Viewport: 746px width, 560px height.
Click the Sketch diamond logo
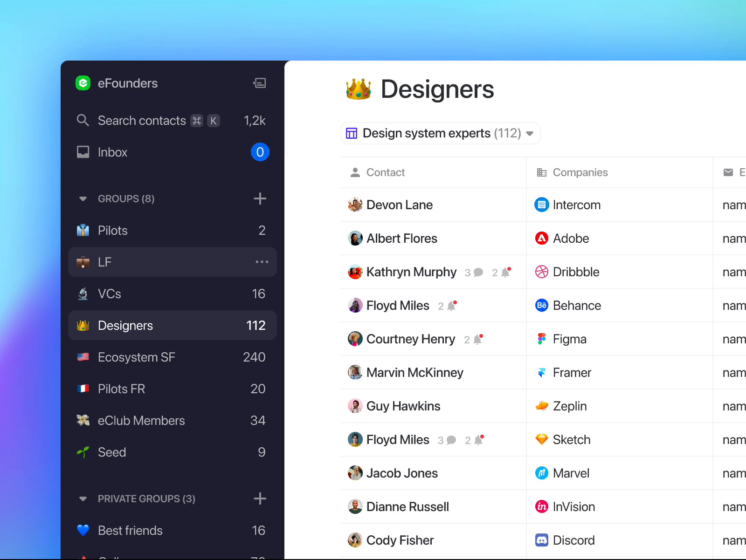point(542,439)
